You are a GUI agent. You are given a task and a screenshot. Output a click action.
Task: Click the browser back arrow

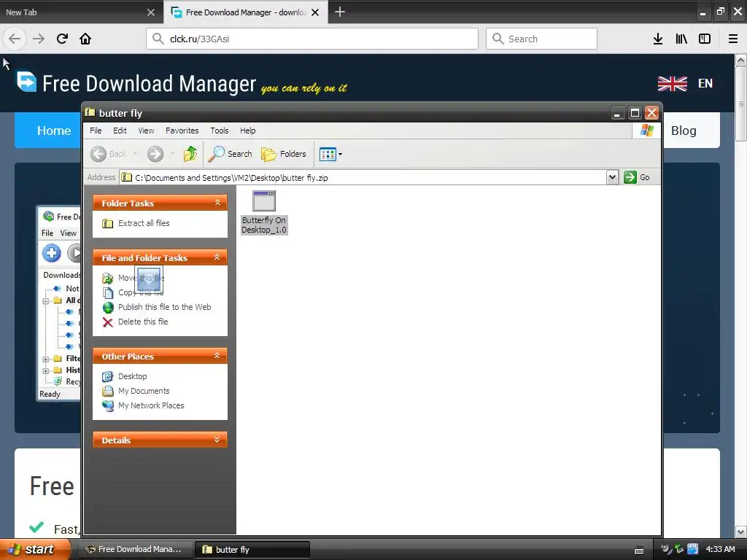(x=15, y=39)
